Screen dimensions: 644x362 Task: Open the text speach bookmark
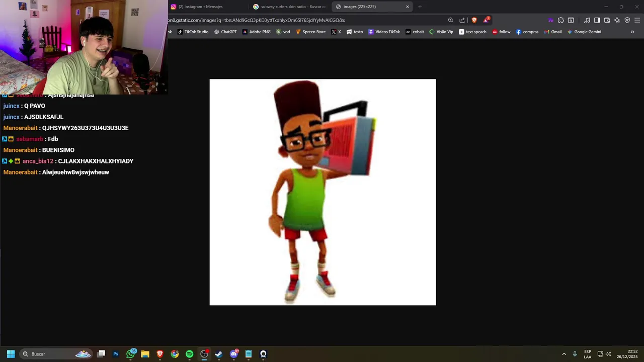pos(472,32)
